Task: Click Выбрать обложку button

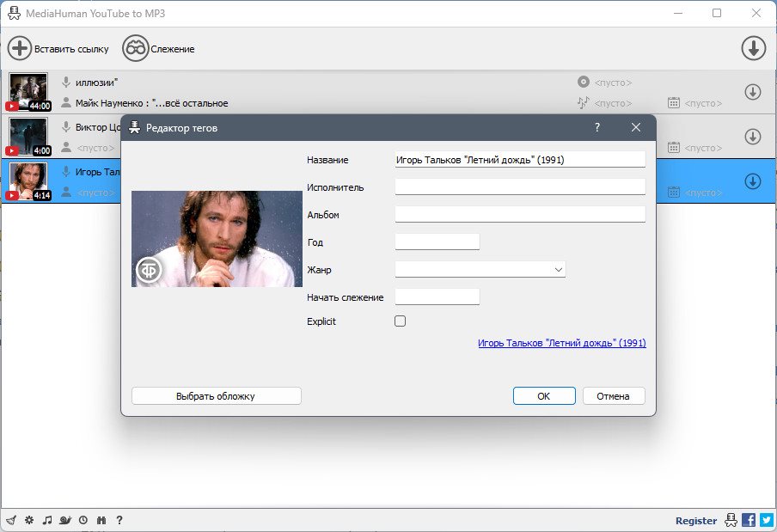Action: pos(216,396)
